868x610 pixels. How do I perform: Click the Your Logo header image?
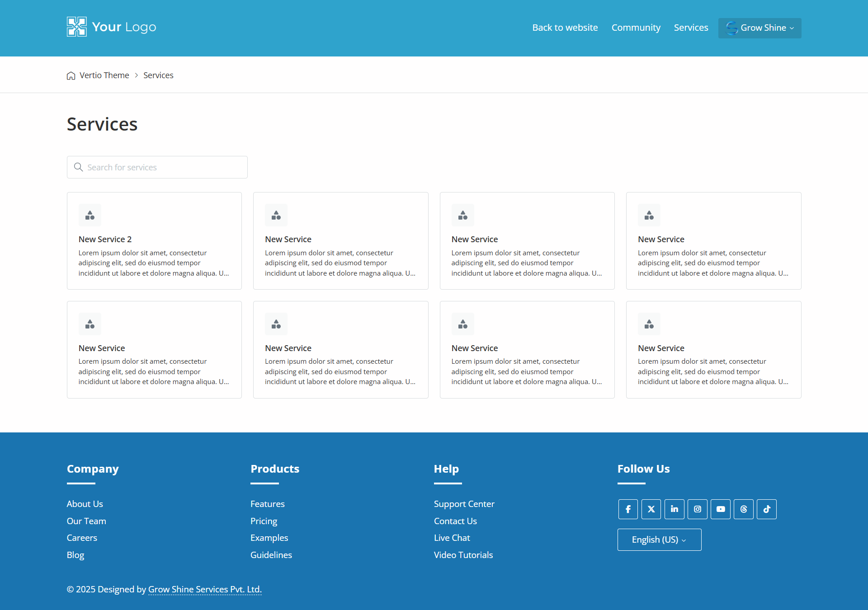point(111,27)
